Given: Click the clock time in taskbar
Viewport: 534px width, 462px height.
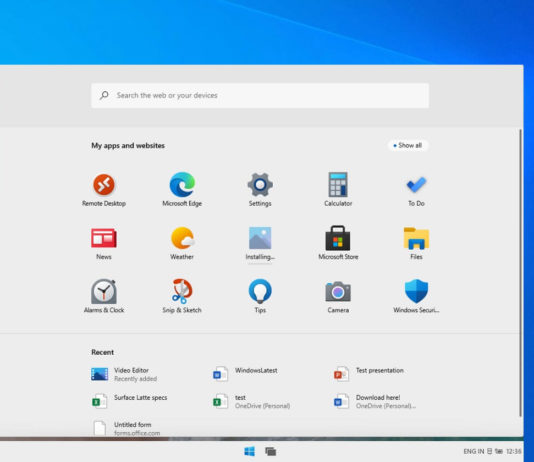Looking at the screenshot, I should click(x=514, y=451).
